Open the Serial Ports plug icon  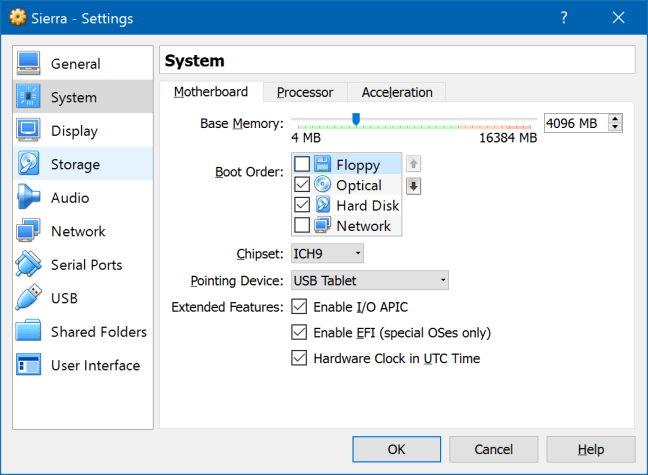(x=28, y=265)
